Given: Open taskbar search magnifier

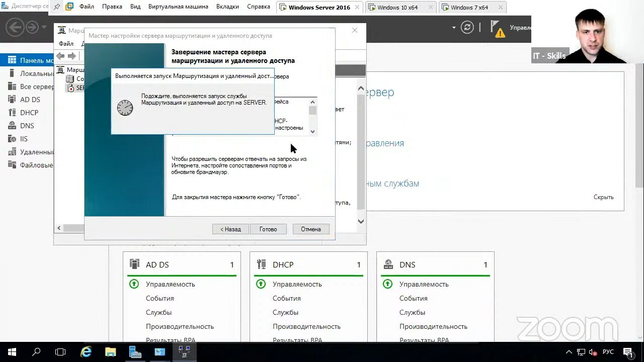Looking at the screenshot, I should point(36,352).
